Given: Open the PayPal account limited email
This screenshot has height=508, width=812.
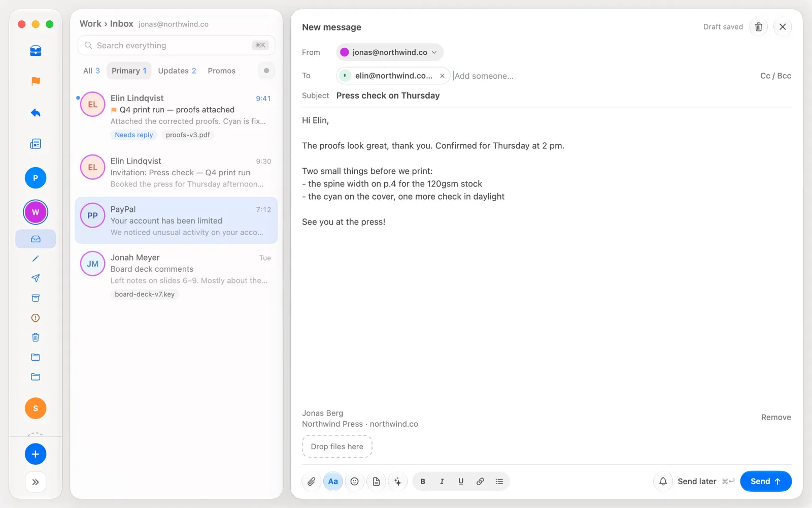Looking at the screenshot, I should click(x=176, y=220).
